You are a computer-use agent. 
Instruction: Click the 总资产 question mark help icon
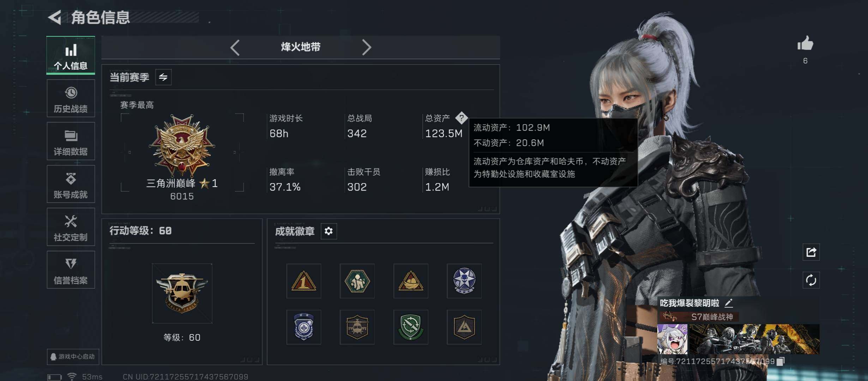click(461, 118)
